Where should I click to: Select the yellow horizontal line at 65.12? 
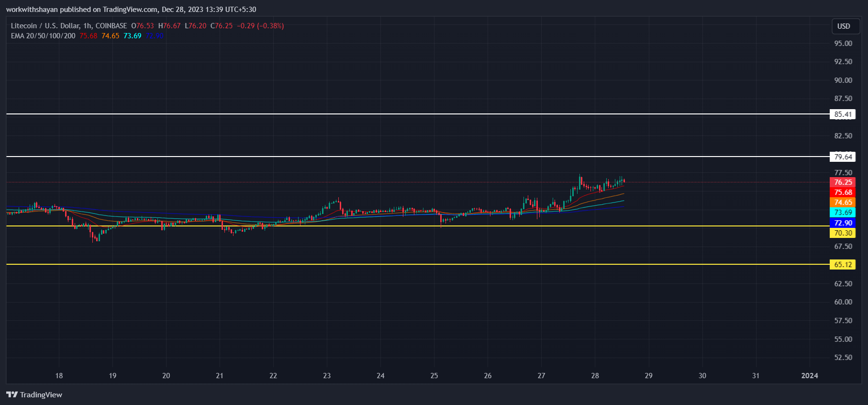[x=417, y=264]
